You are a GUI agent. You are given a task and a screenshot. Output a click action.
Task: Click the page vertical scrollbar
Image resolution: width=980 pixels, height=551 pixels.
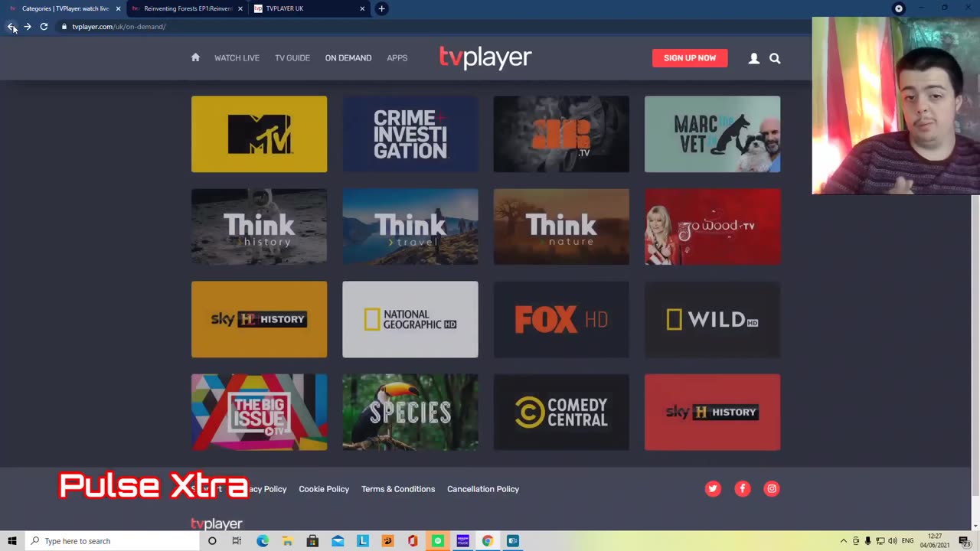[975, 344]
